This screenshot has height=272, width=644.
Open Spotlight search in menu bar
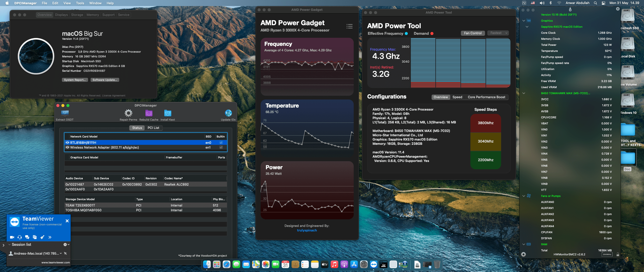(x=595, y=3)
